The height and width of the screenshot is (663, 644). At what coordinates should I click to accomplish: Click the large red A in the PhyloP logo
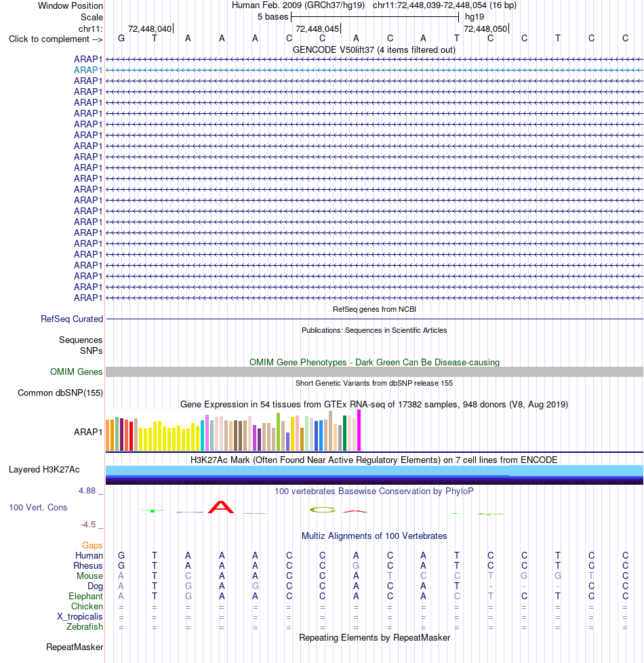(x=221, y=507)
